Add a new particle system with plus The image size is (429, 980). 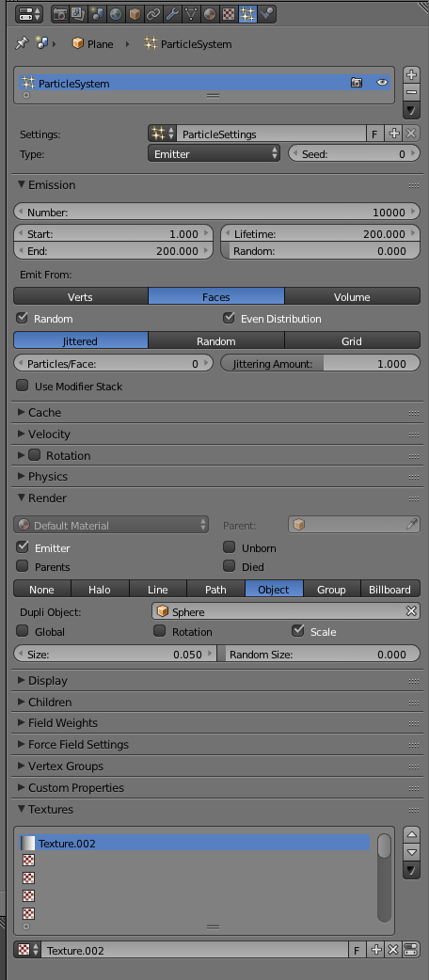pyautogui.click(x=411, y=75)
